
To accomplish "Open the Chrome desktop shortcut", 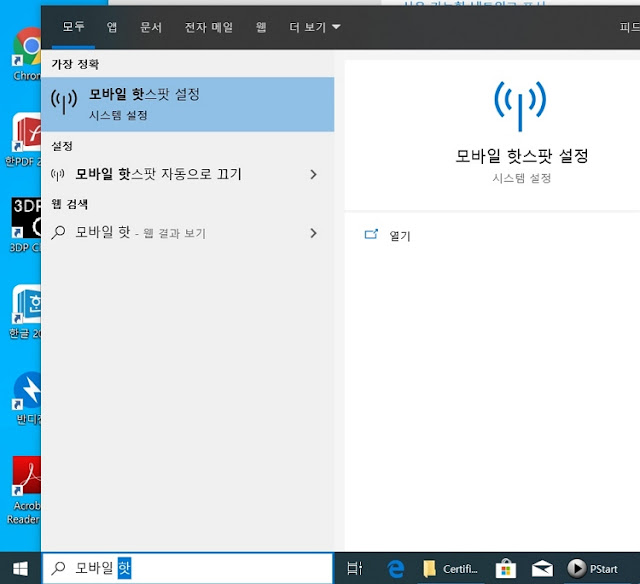I will pos(26,54).
